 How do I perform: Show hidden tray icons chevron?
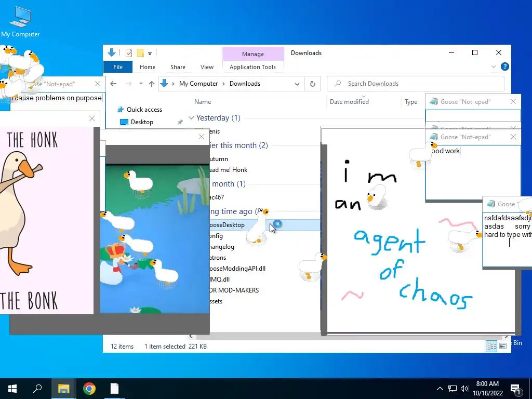[440, 389]
